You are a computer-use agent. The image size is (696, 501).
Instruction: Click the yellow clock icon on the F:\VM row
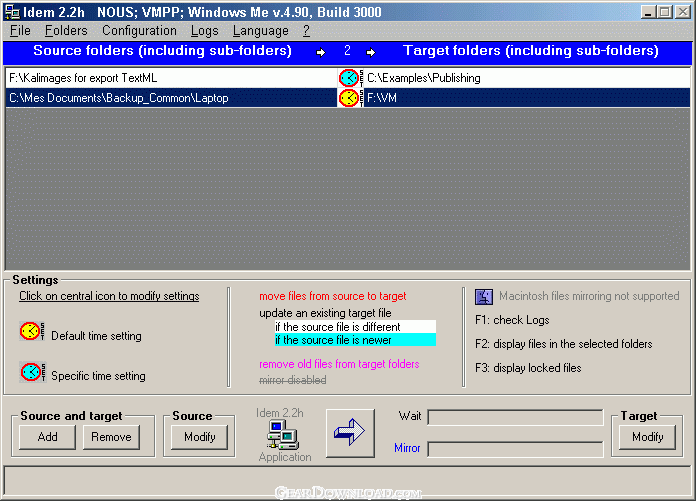(x=351, y=98)
